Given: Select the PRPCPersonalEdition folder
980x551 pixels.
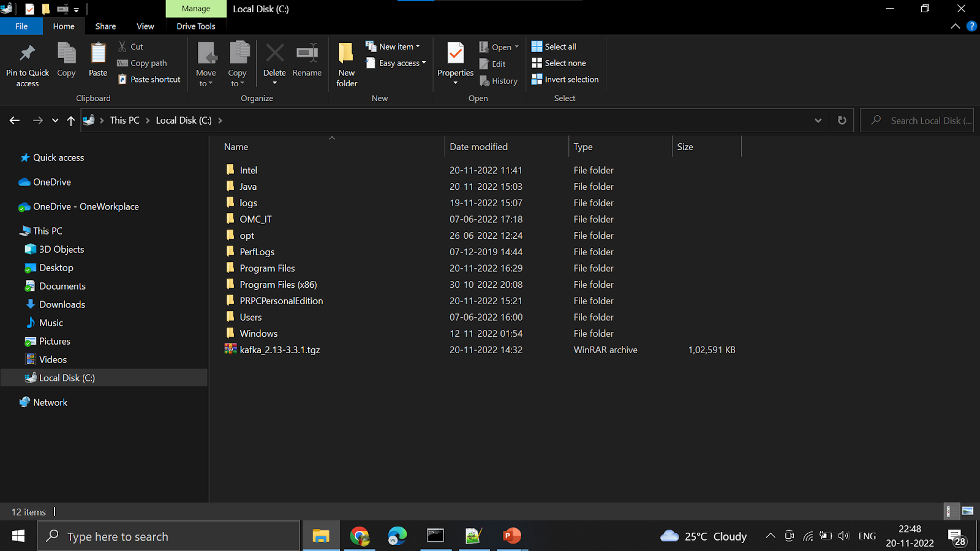Looking at the screenshot, I should point(281,301).
